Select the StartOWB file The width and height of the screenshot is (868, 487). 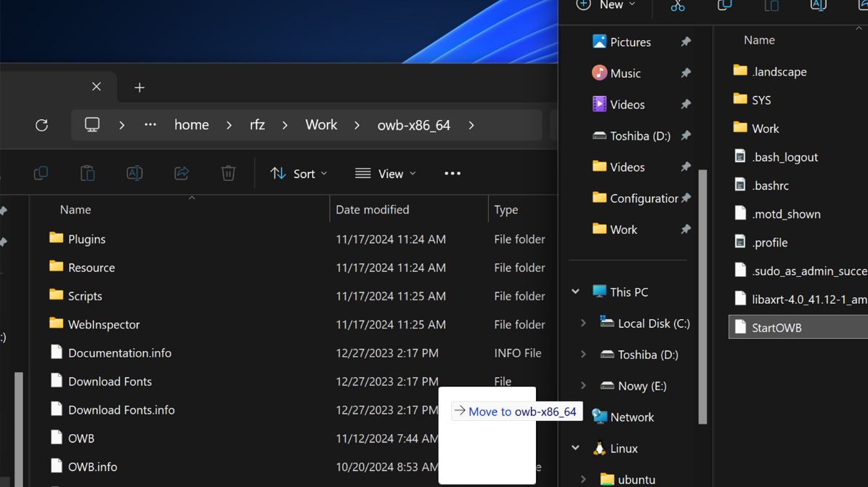coord(798,327)
